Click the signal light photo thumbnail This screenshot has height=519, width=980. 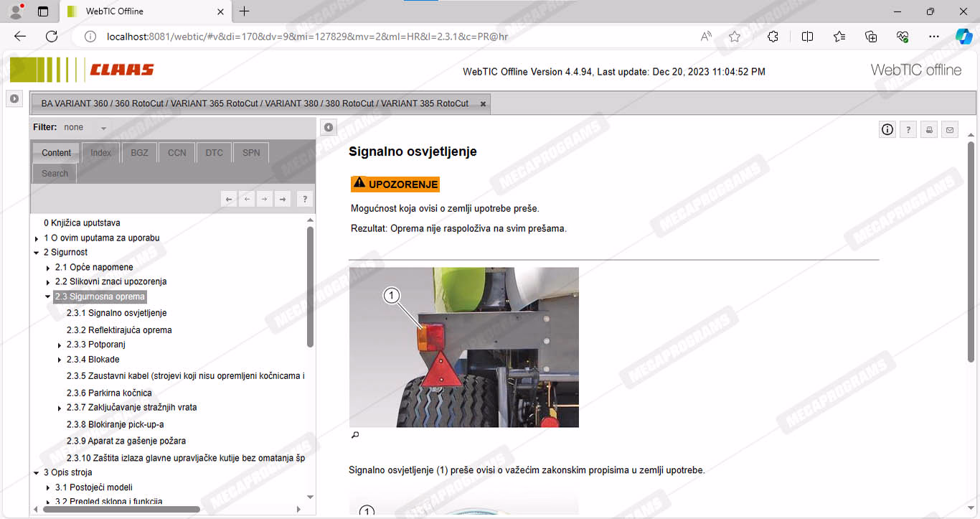click(x=463, y=347)
